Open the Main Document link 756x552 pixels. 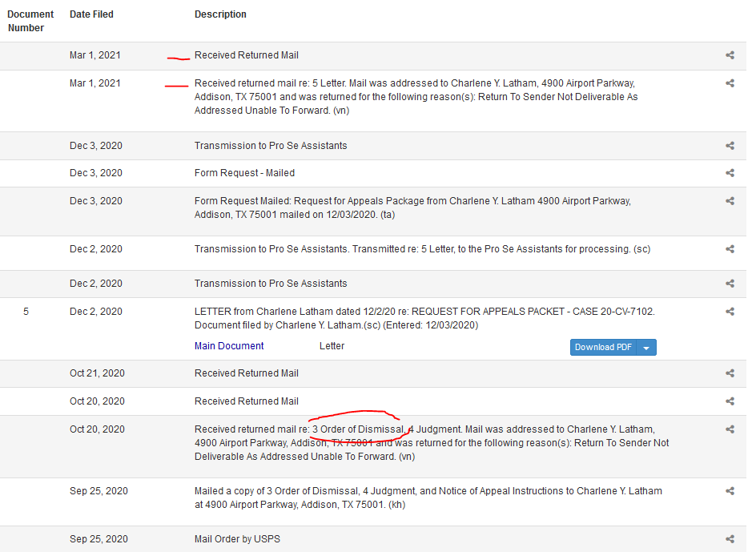[x=229, y=346]
